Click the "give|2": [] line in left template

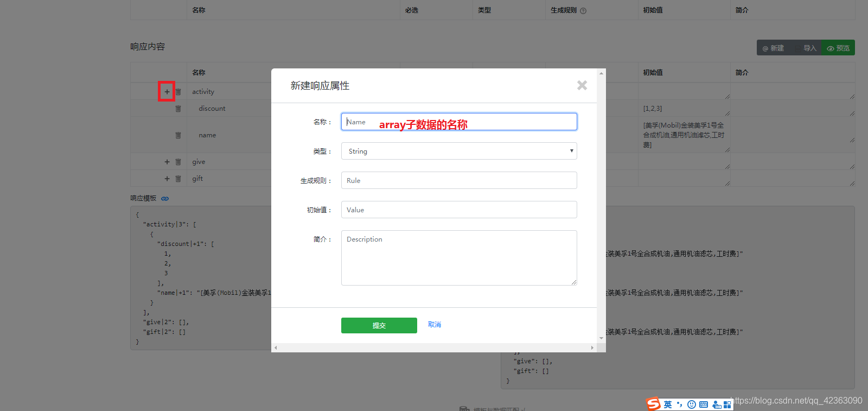point(166,322)
